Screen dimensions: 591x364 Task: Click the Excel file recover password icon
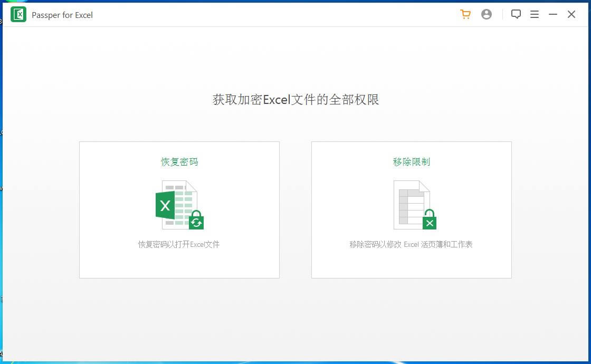179,205
